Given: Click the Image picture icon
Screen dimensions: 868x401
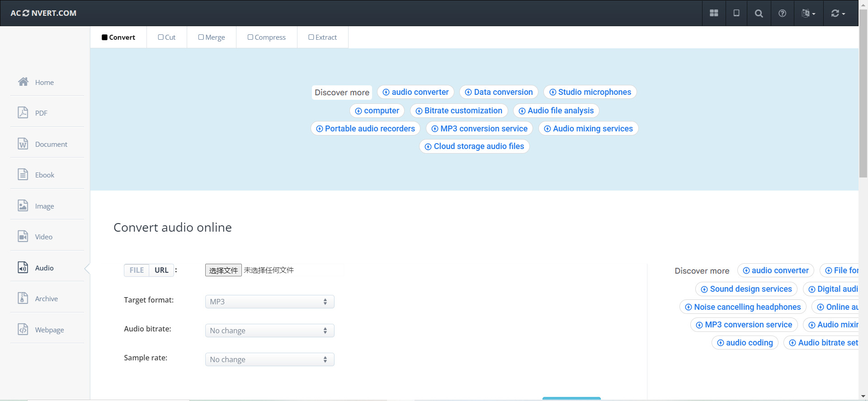Looking at the screenshot, I should point(23,205).
